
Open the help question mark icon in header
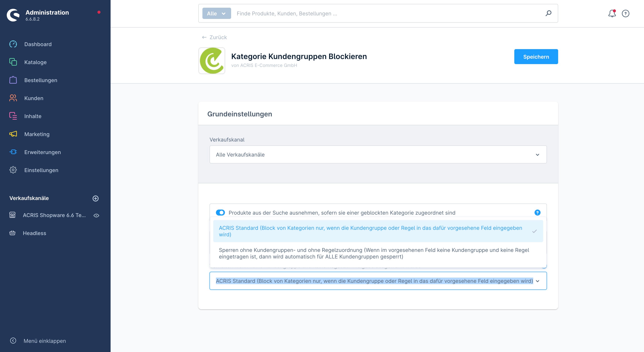coord(625,13)
